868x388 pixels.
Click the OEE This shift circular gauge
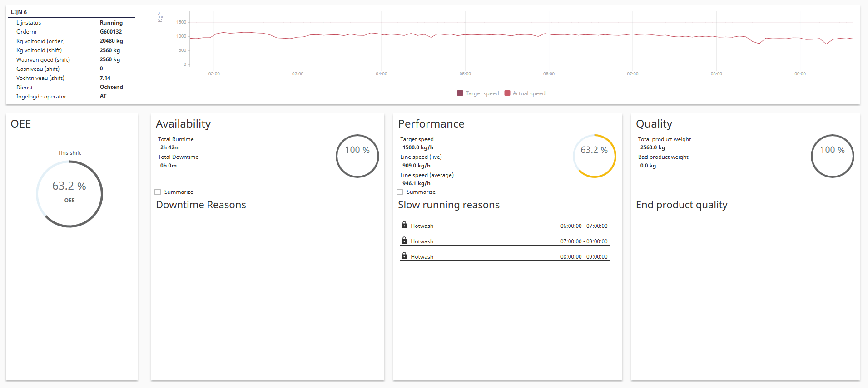pyautogui.click(x=69, y=194)
